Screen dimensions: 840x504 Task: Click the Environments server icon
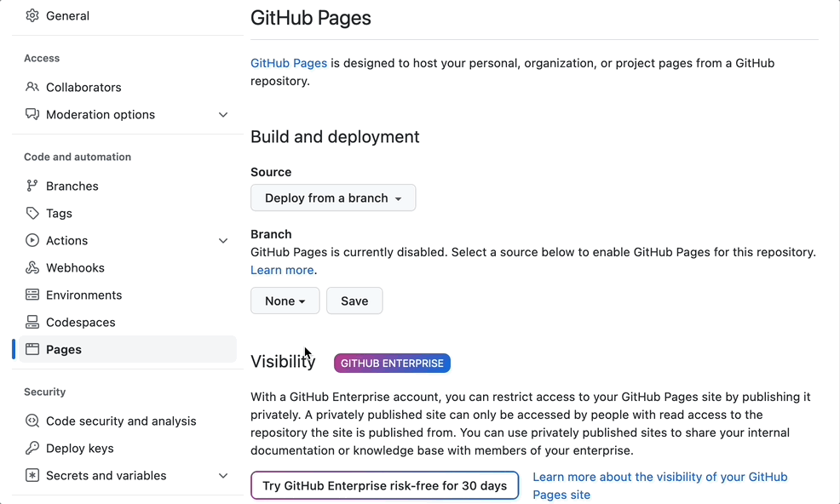point(32,295)
